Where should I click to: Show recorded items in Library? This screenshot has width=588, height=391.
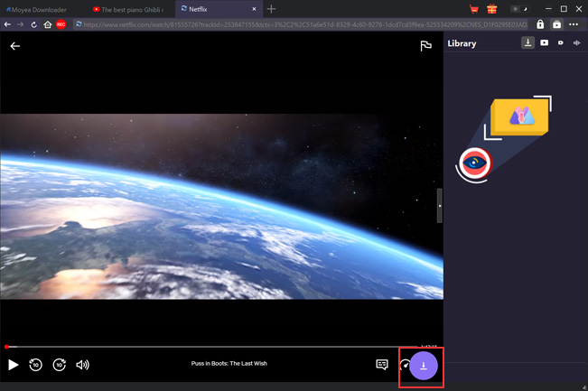coord(561,42)
